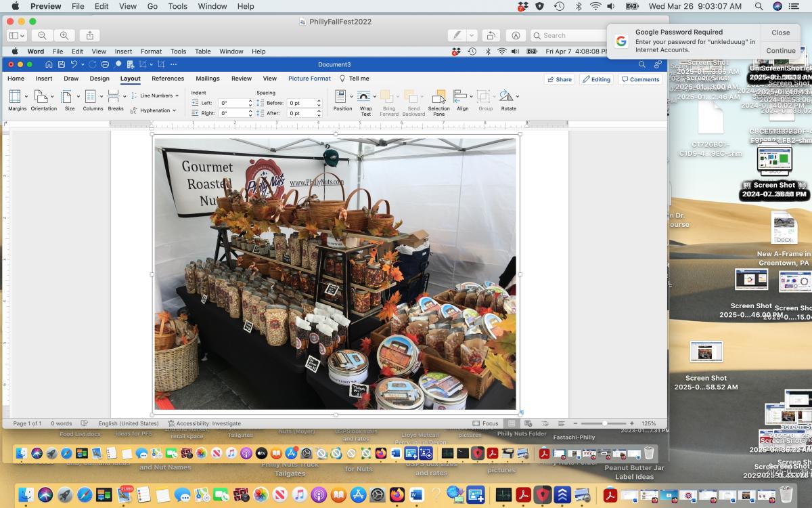Open Preview's sidebar view options dropdown

point(17,35)
